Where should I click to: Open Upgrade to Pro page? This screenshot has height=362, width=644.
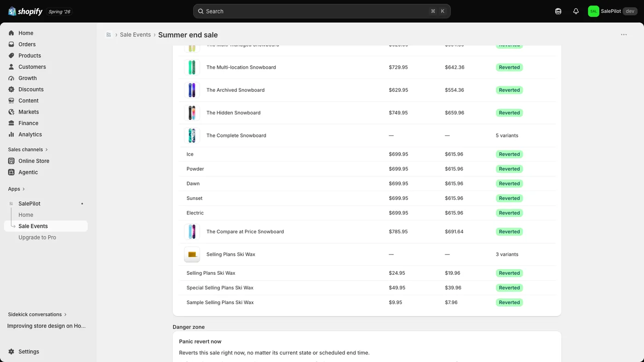point(37,238)
